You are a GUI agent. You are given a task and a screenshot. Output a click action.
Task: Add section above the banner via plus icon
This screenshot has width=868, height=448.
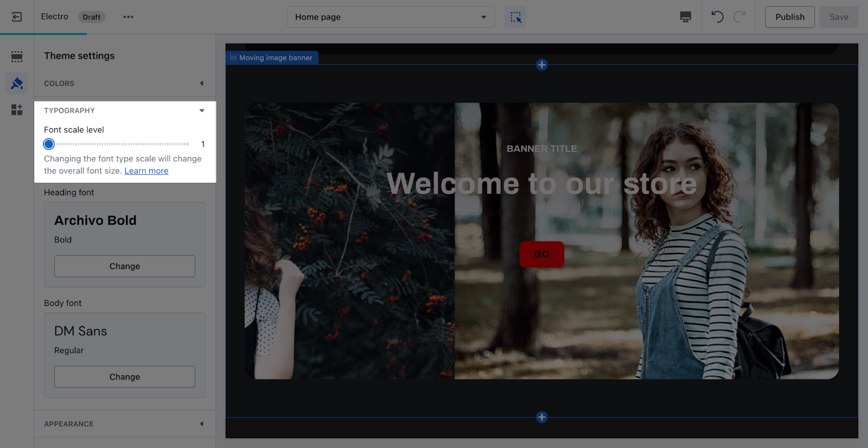[x=541, y=65]
